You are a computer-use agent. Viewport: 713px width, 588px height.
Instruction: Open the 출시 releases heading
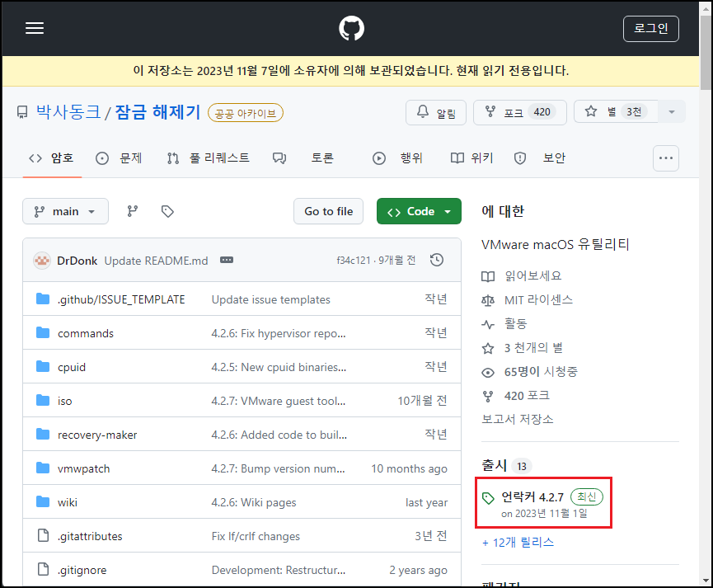point(495,466)
